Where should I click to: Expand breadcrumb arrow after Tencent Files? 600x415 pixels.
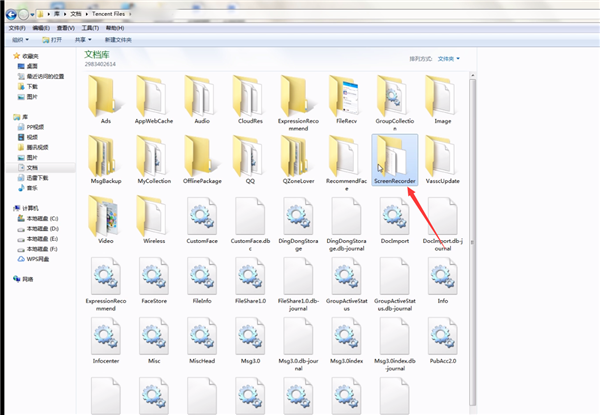[x=130, y=14]
